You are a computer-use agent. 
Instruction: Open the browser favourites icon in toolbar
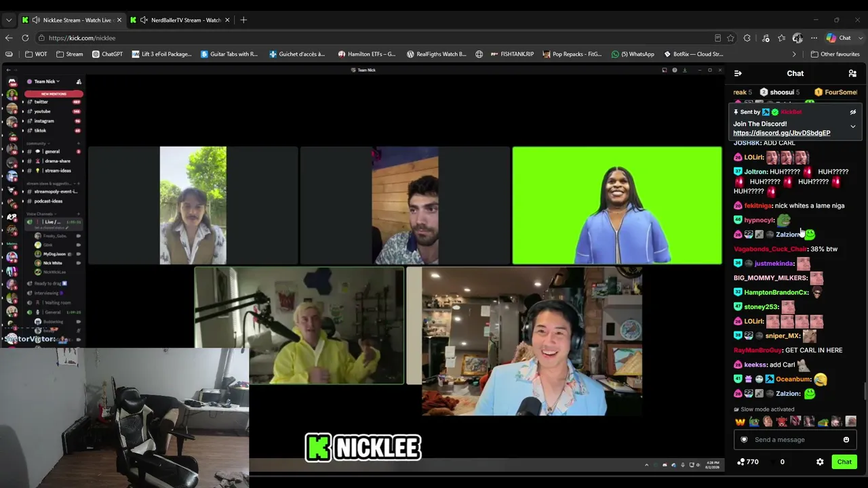[x=781, y=38]
